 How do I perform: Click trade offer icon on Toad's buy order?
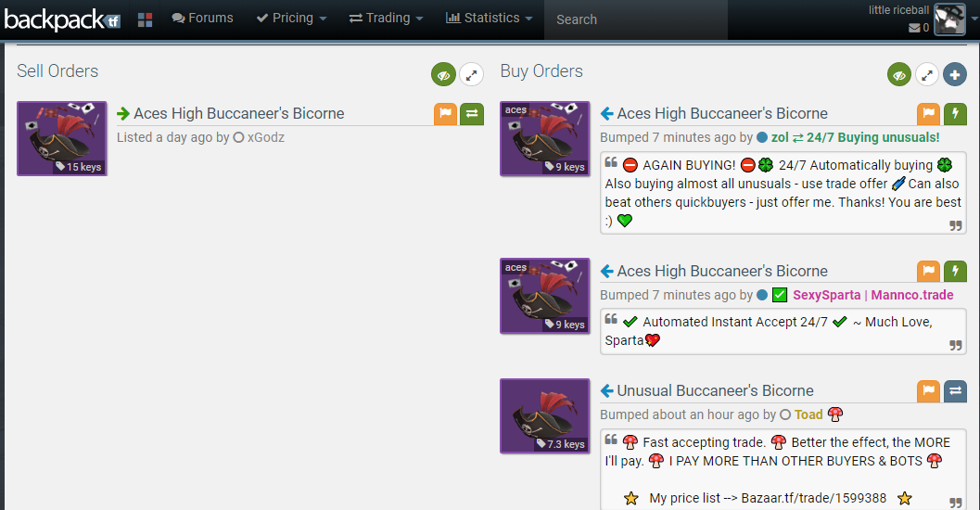click(955, 391)
